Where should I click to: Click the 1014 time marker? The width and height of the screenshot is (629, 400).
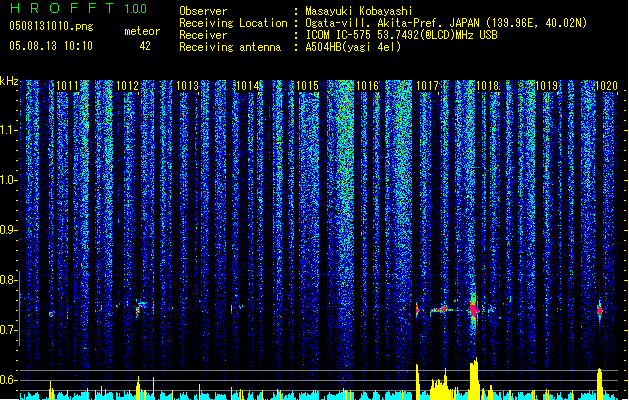(x=248, y=85)
